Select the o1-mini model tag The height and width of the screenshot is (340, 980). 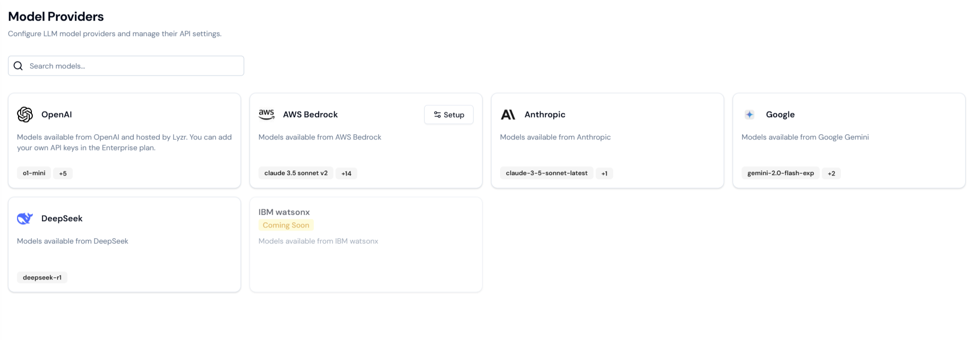(34, 173)
